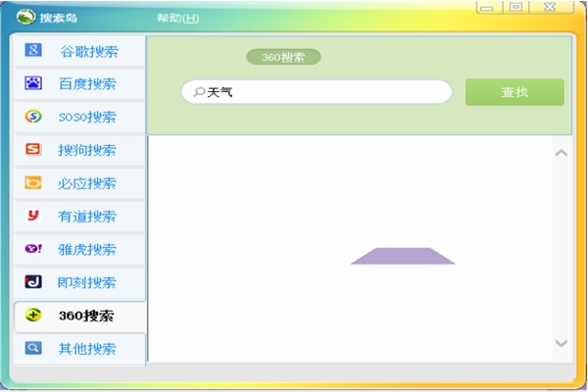Viewport: 588px width, 392px height.
Task: Open the 其他搜索 sidebar tab
Action: point(80,349)
